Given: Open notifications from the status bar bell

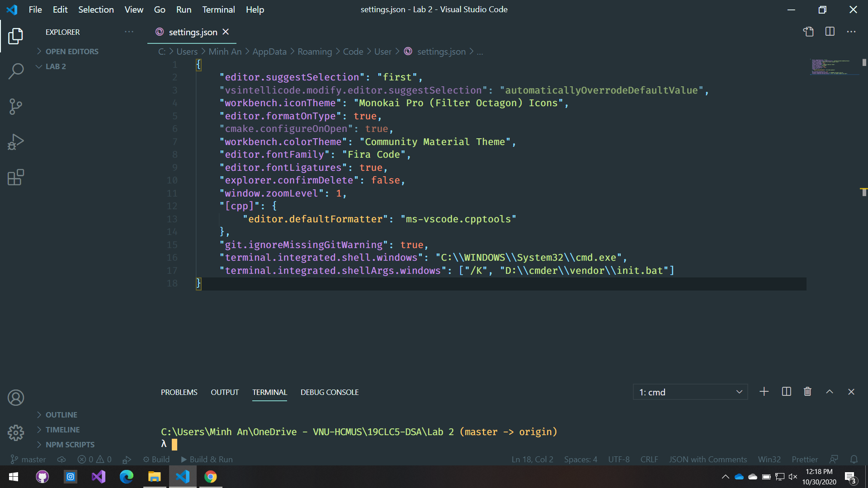Looking at the screenshot, I should point(854,459).
